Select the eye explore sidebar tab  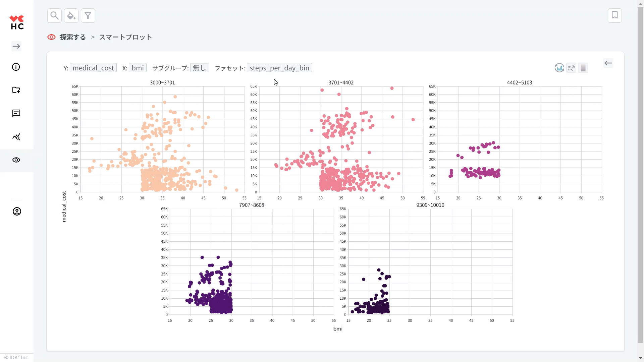coord(16,160)
